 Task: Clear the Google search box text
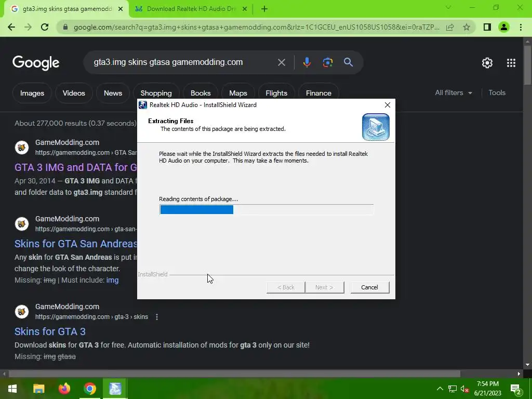point(282,62)
